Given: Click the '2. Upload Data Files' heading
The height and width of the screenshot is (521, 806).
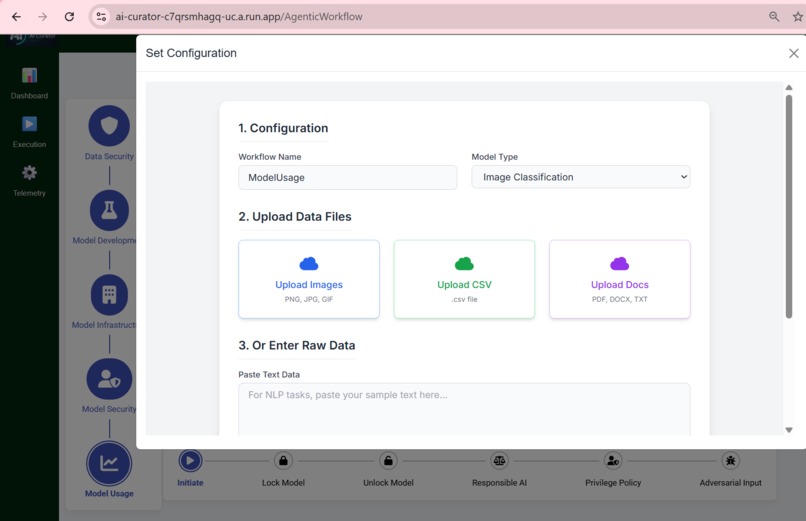Looking at the screenshot, I should (295, 217).
